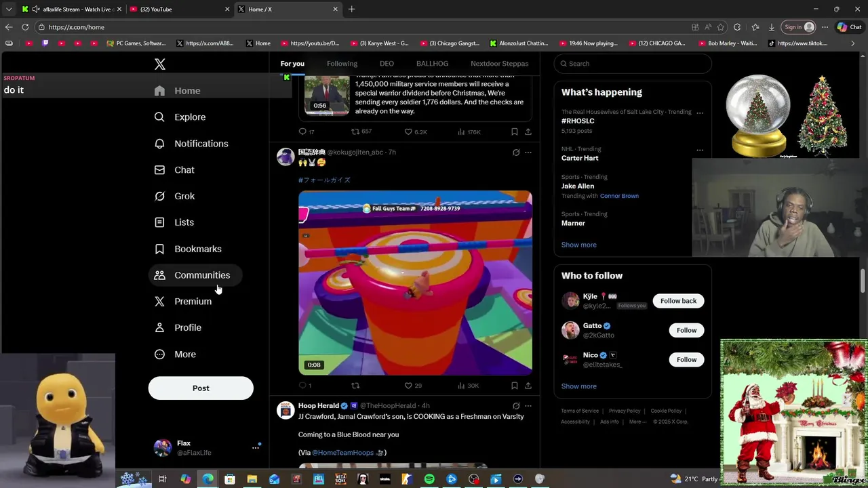
Task: Switch to the BALLHOG tab
Action: 432,64
